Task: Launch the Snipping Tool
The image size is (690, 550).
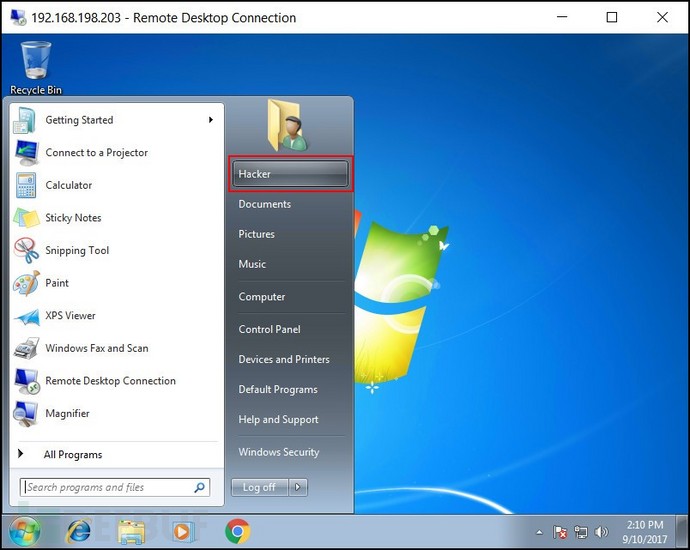Action: pyautogui.click(x=77, y=251)
